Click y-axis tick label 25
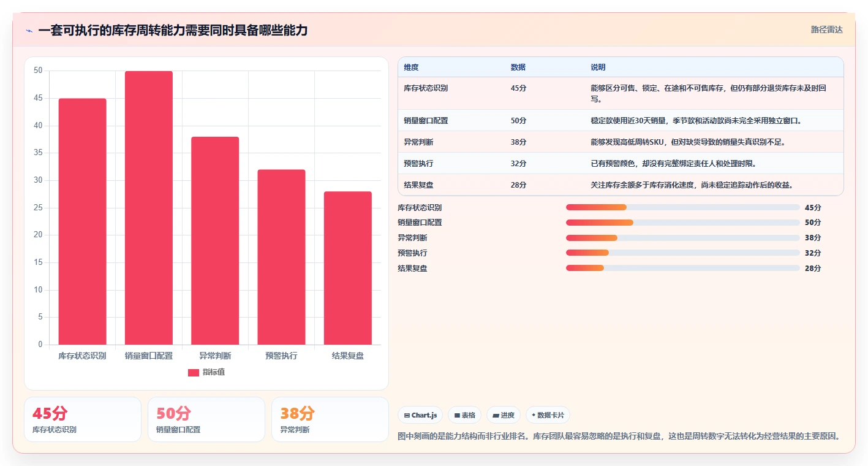The width and height of the screenshot is (868, 466). click(x=38, y=207)
